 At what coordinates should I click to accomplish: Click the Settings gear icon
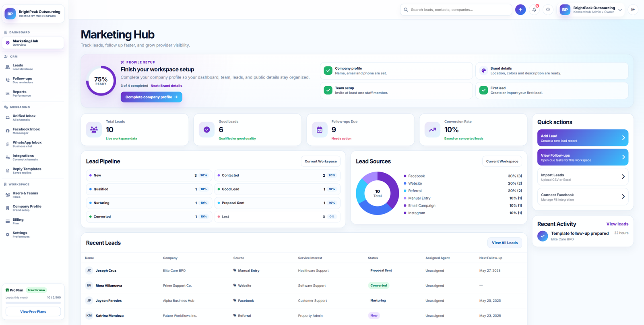7,235
